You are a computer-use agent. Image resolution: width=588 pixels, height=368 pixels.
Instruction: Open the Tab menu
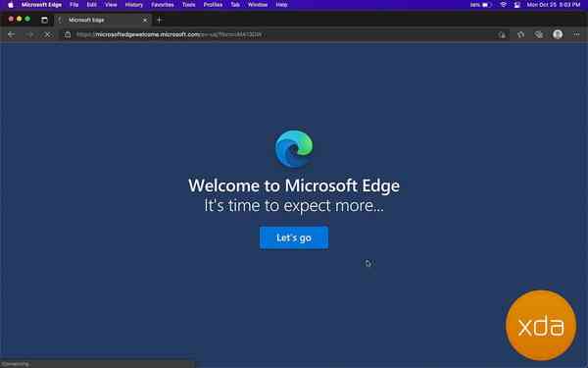click(235, 5)
